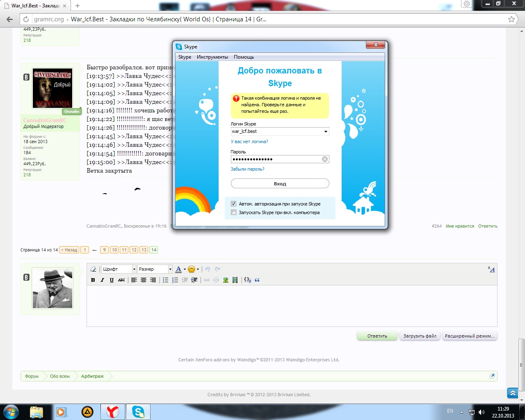Open Yandex browser from the taskbar
This screenshot has width=525, height=420.
click(x=113, y=412)
